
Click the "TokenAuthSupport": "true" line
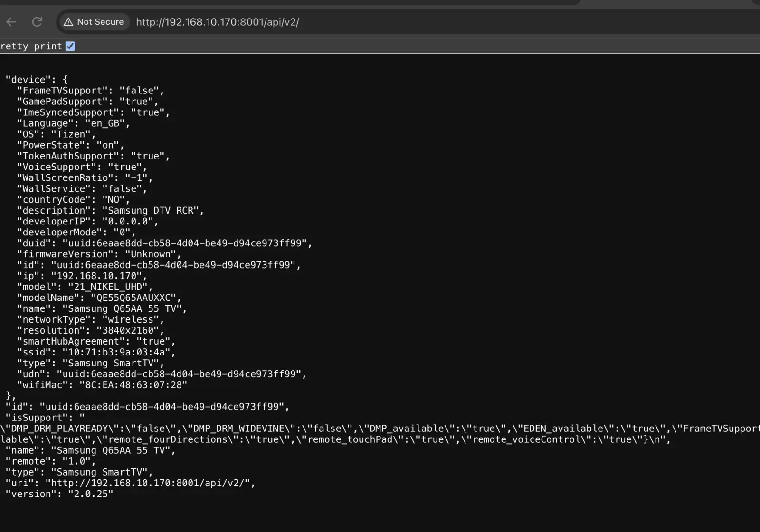tap(94, 156)
